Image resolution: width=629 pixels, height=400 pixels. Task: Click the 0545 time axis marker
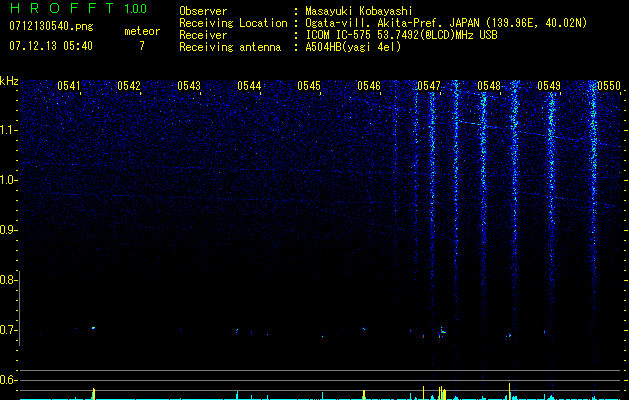pos(309,86)
